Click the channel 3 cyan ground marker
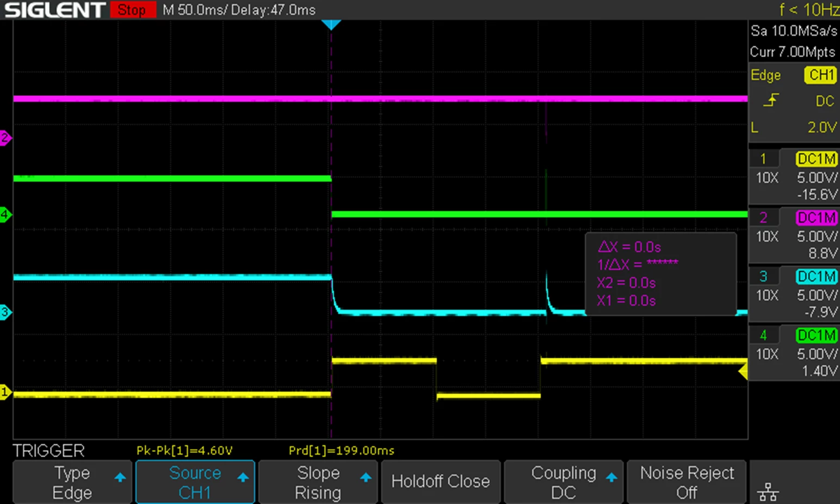 [5, 312]
